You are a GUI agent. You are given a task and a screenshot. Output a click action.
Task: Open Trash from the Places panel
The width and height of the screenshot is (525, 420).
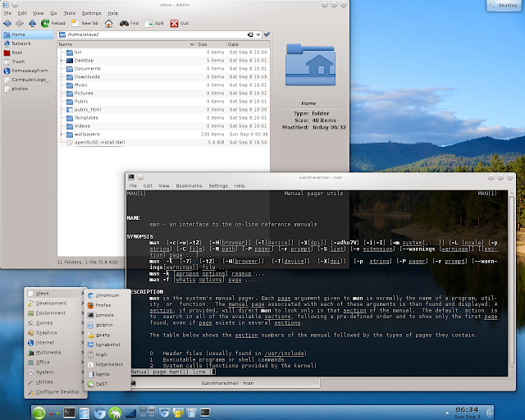pyautogui.click(x=27, y=62)
